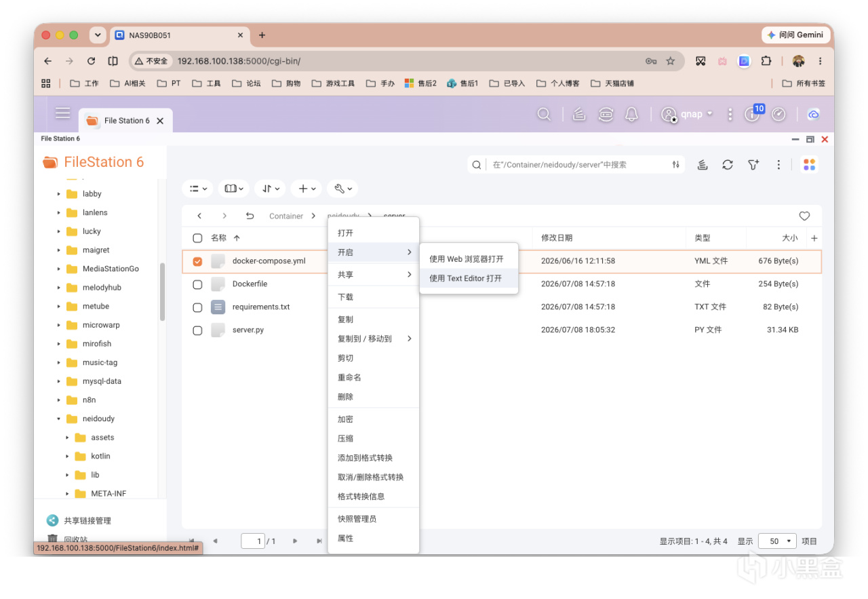The image size is (868, 599).
Task: Open the create plus dropdown
Action: 306,189
